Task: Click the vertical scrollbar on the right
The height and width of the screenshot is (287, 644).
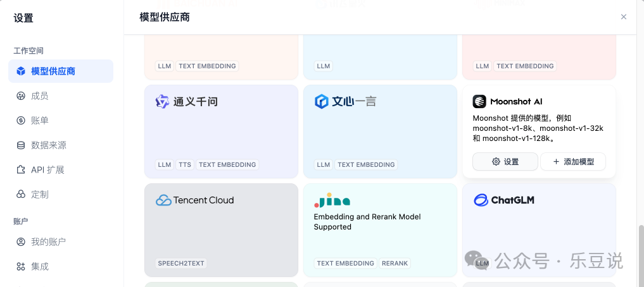Action: (641, 253)
